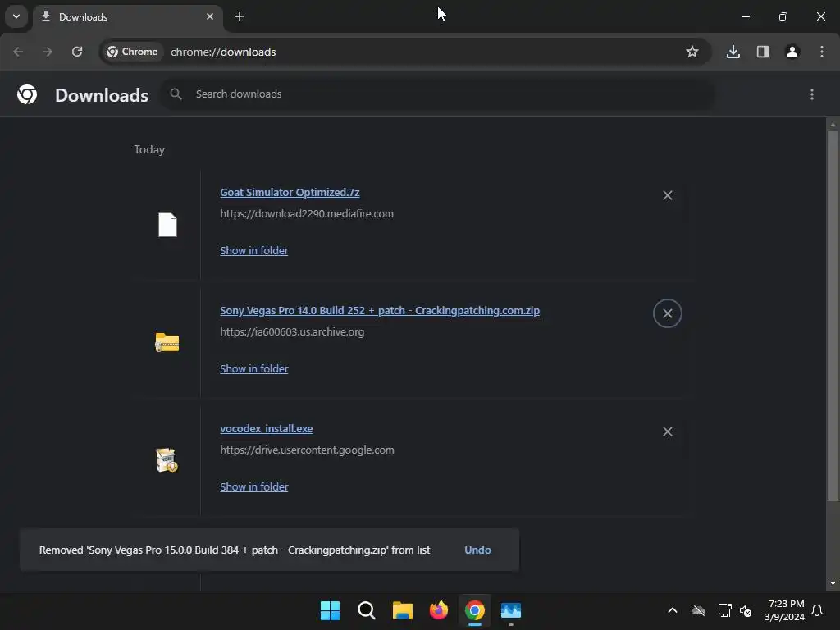Open the clock showing 7:23 PM
Viewport: 840px width, 630px height.
[784, 610]
